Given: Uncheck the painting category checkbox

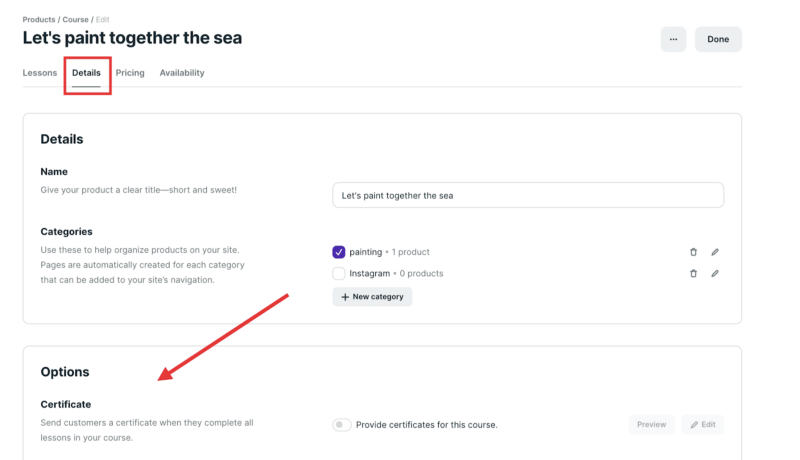Looking at the screenshot, I should 339,252.
